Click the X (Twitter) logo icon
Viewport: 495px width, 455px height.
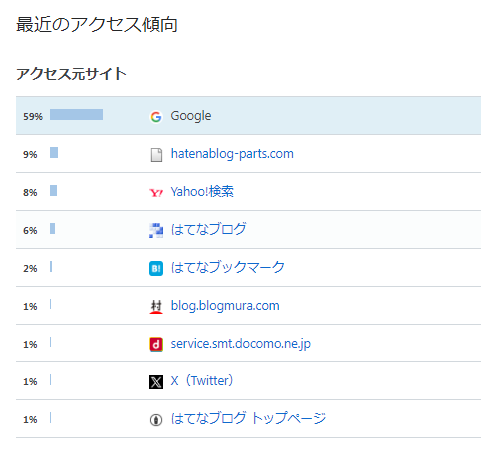(156, 382)
